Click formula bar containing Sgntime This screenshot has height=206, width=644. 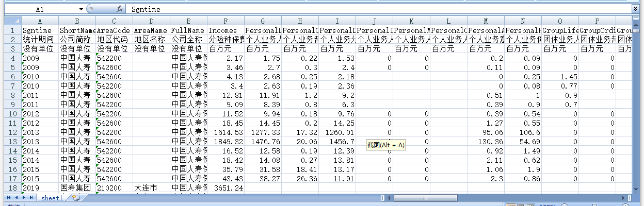click(379, 9)
